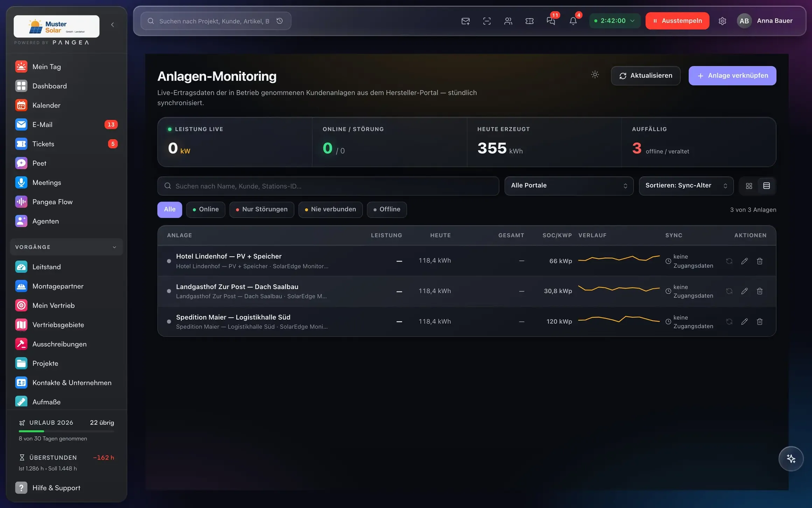Open the settings gear icon
This screenshot has width=812, height=508.
[722, 21]
